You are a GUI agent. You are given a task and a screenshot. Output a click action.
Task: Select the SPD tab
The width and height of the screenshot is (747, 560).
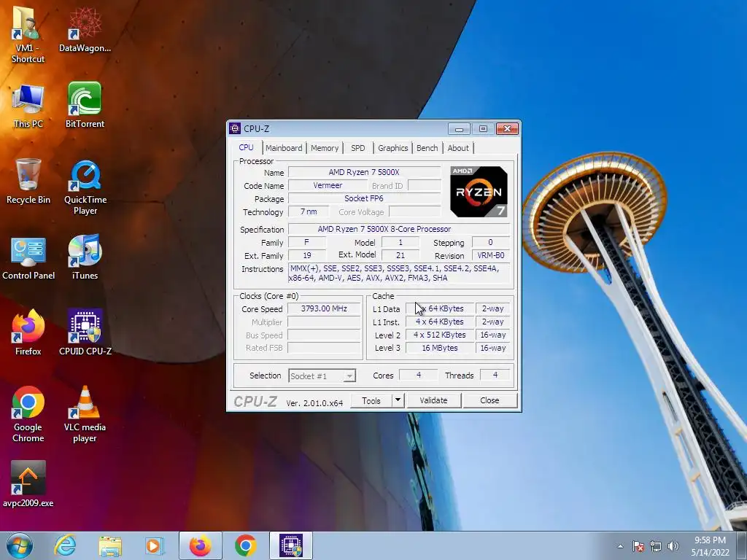click(x=358, y=148)
